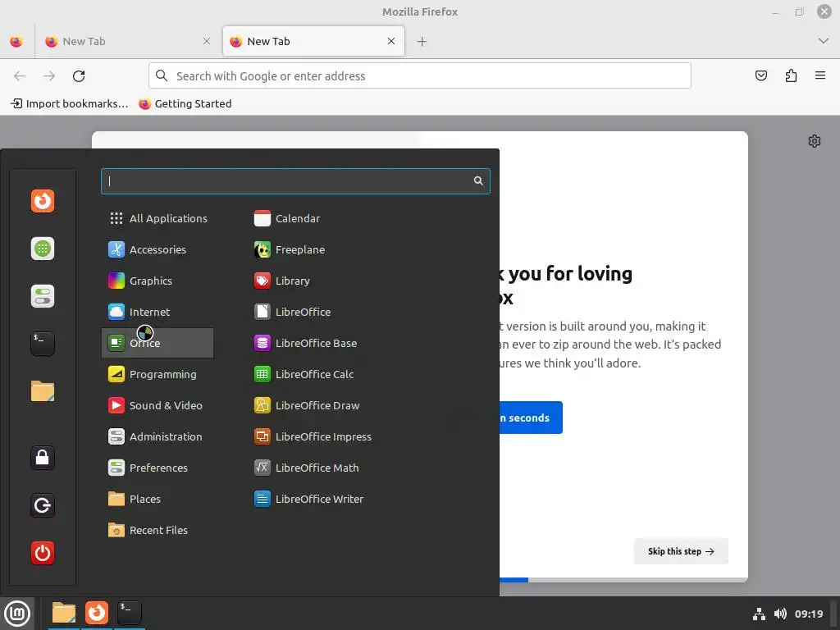840x630 pixels.
Task: Open LibreOffice Math
Action: 307,468
